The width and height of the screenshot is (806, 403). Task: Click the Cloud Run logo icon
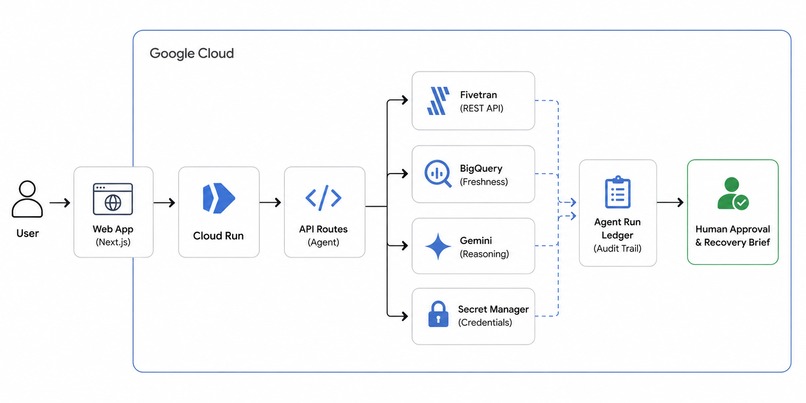pos(218,197)
